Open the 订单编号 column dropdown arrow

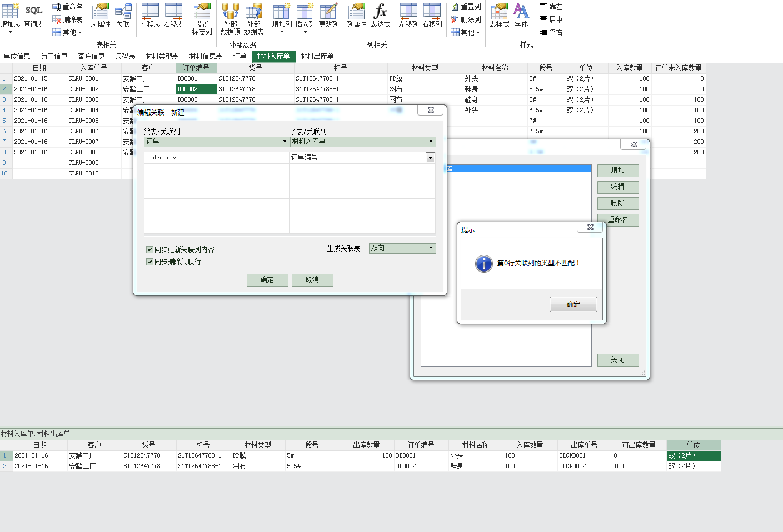point(430,158)
